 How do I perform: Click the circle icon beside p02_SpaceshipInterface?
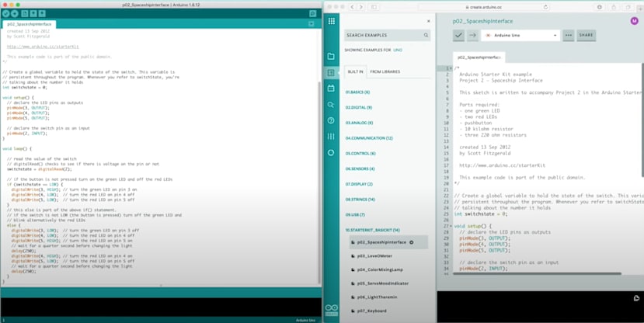(411, 242)
